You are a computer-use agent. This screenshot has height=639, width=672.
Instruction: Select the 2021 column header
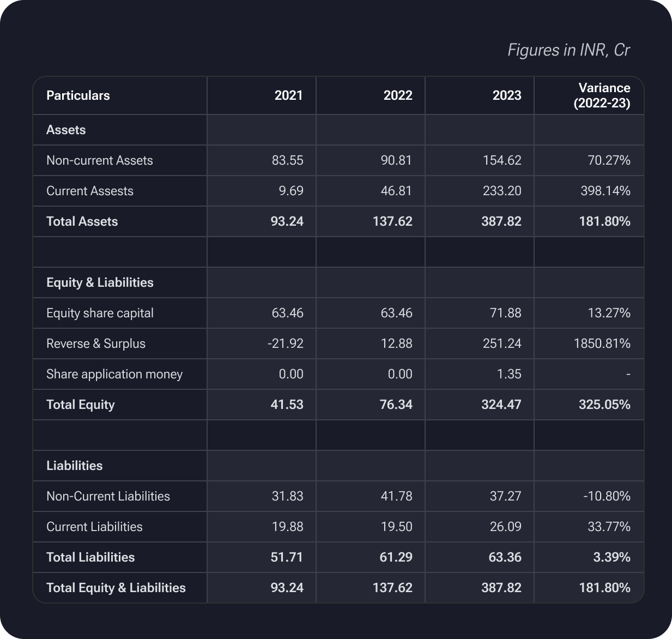288,95
